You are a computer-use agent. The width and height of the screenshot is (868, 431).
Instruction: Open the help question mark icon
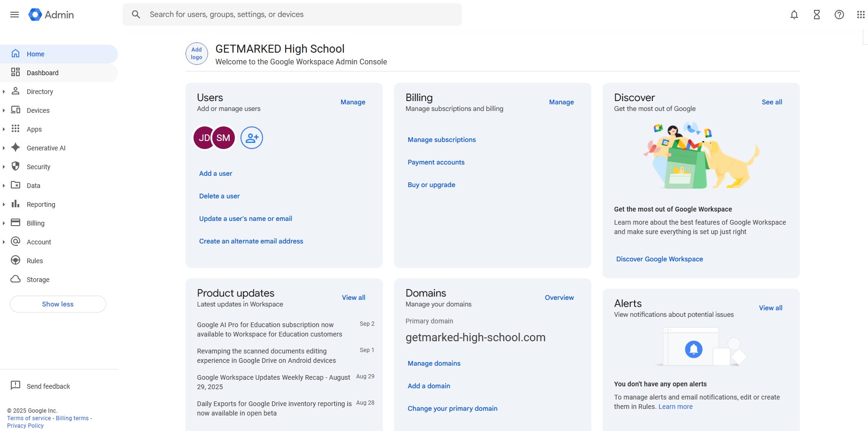839,15
